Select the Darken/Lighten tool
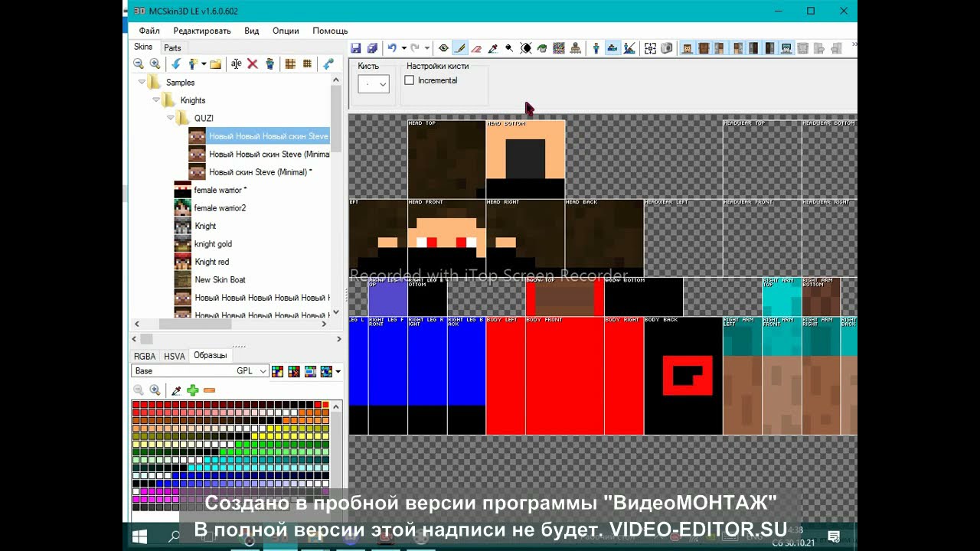This screenshot has height=551, width=980. [x=526, y=48]
